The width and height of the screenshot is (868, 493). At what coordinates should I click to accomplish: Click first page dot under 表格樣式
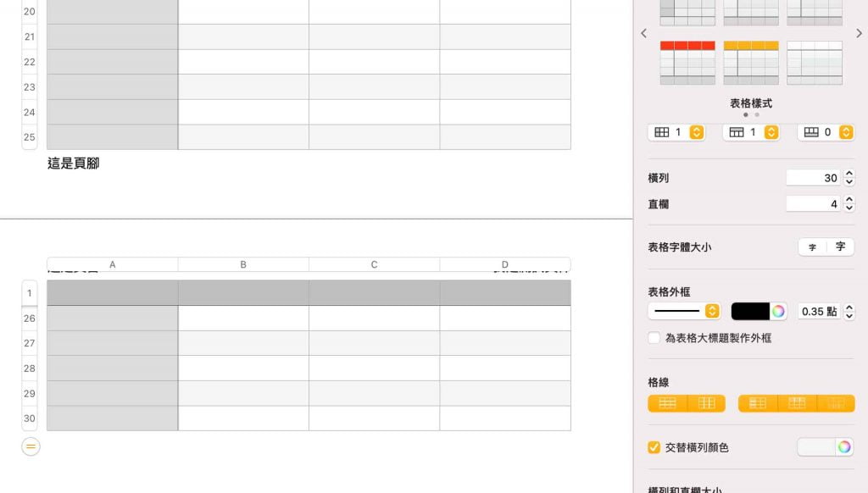(x=746, y=114)
